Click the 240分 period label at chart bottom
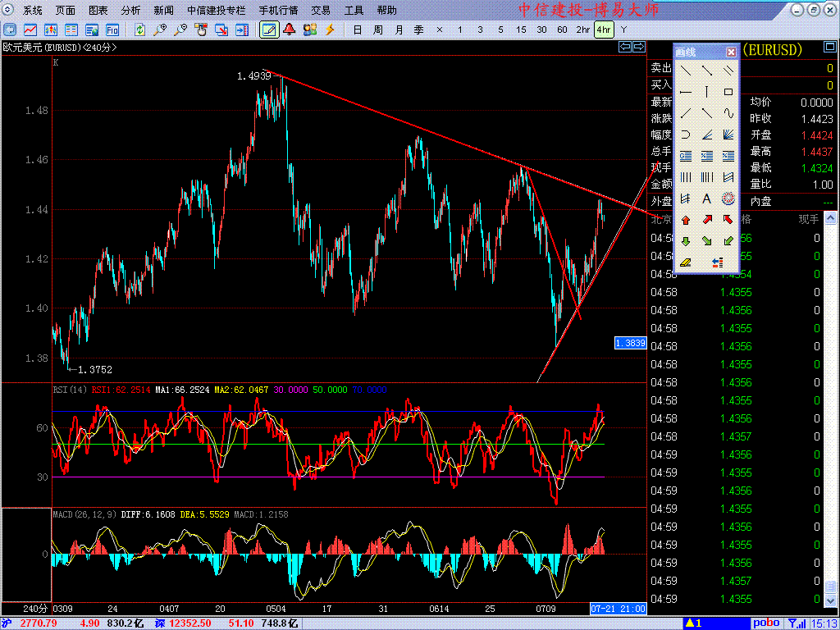 [x=35, y=609]
